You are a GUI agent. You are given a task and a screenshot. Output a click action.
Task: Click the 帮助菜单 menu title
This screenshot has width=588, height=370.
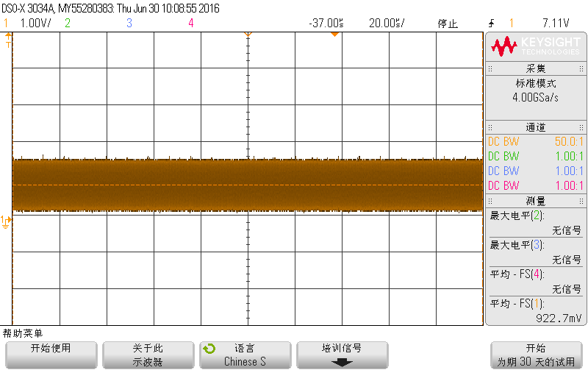click(x=23, y=333)
